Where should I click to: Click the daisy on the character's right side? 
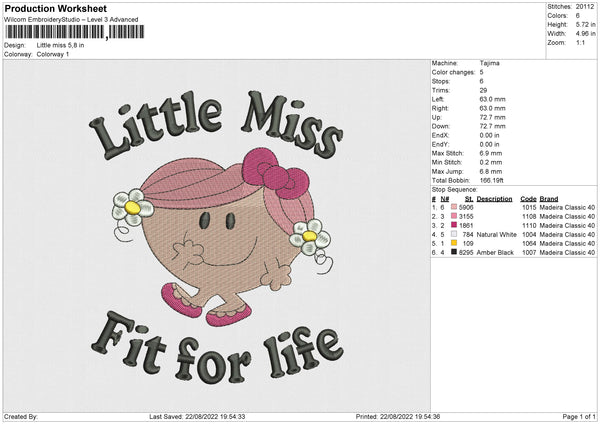[310, 238]
